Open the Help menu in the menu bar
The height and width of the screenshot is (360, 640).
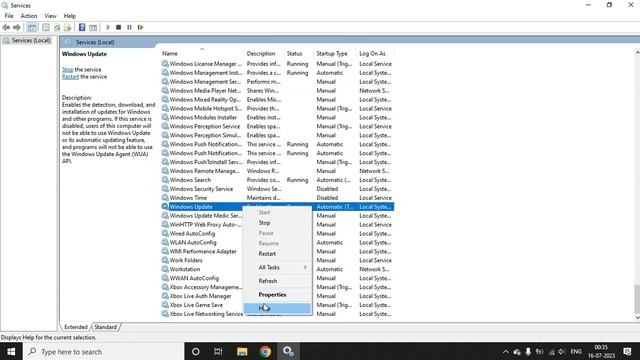(70, 16)
